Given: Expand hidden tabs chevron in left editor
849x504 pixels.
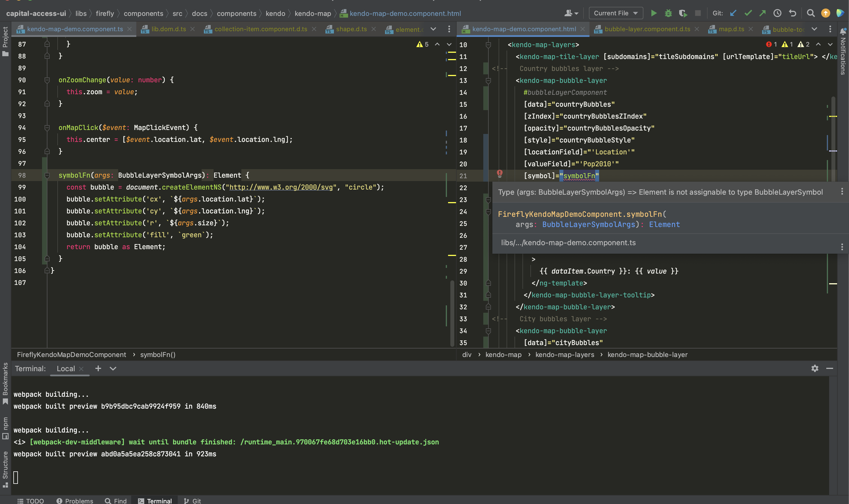Looking at the screenshot, I should (433, 29).
